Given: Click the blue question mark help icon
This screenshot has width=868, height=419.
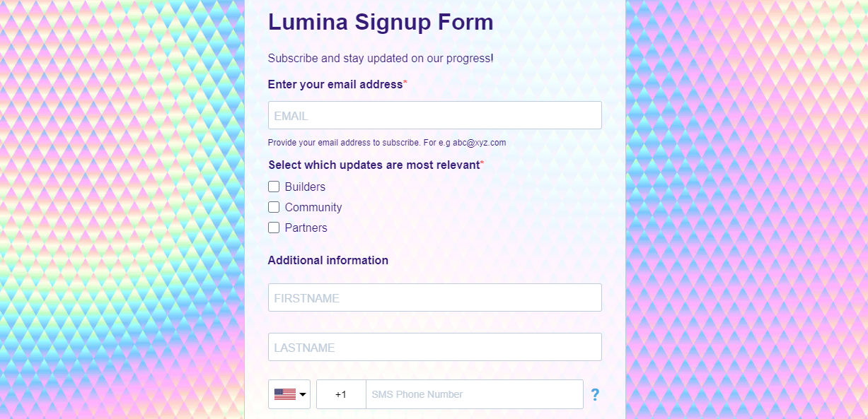Looking at the screenshot, I should [595, 394].
